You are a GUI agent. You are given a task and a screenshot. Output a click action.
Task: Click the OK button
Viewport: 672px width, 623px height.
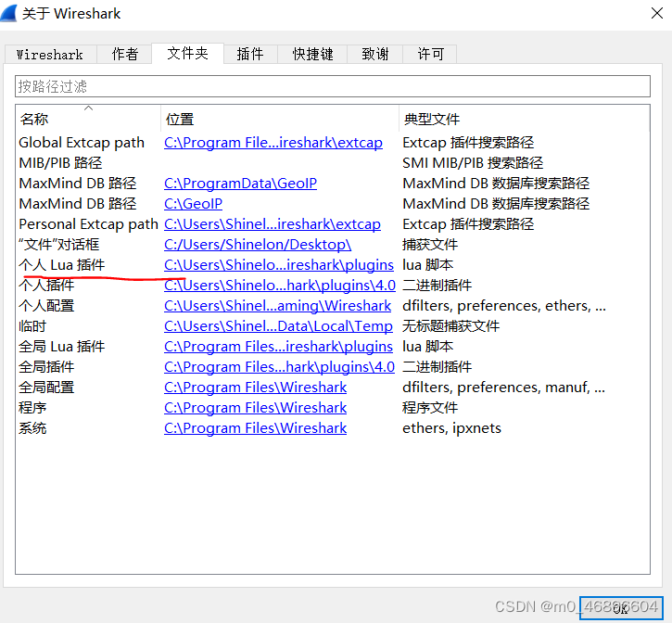[x=621, y=607]
